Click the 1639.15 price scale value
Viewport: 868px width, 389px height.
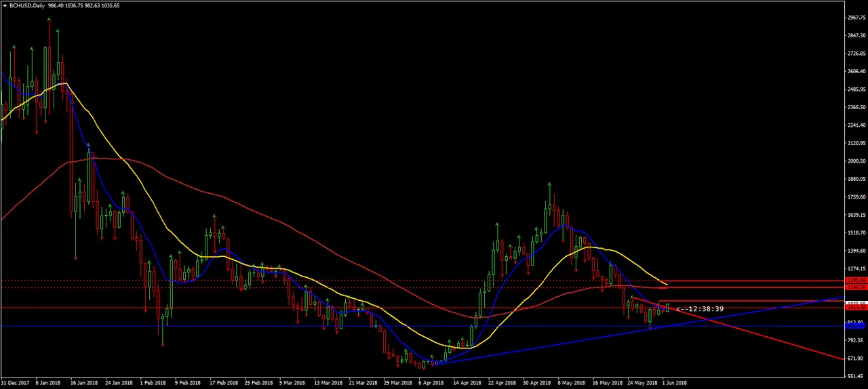pyautogui.click(x=856, y=215)
